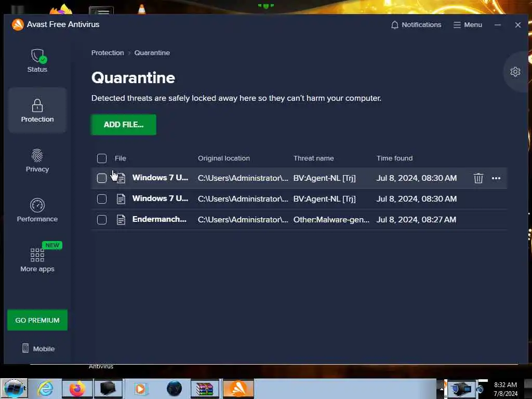Screen dimensions: 532x399
Task: Sort the list by the File column header
Action: [x=121, y=158]
